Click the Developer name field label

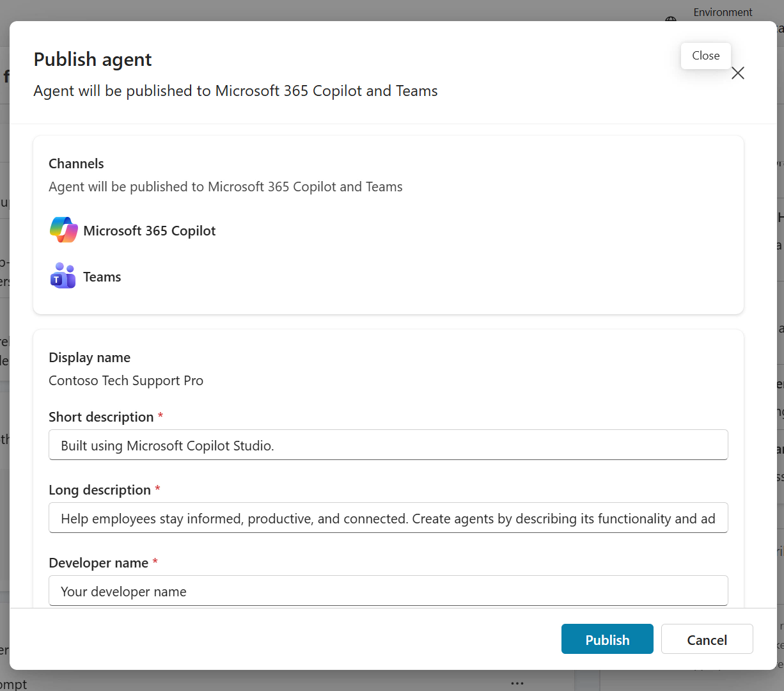point(98,563)
